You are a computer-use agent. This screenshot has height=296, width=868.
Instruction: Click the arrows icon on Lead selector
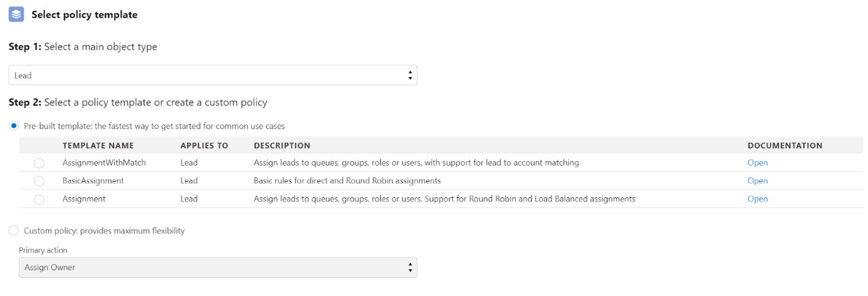[x=410, y=75]
